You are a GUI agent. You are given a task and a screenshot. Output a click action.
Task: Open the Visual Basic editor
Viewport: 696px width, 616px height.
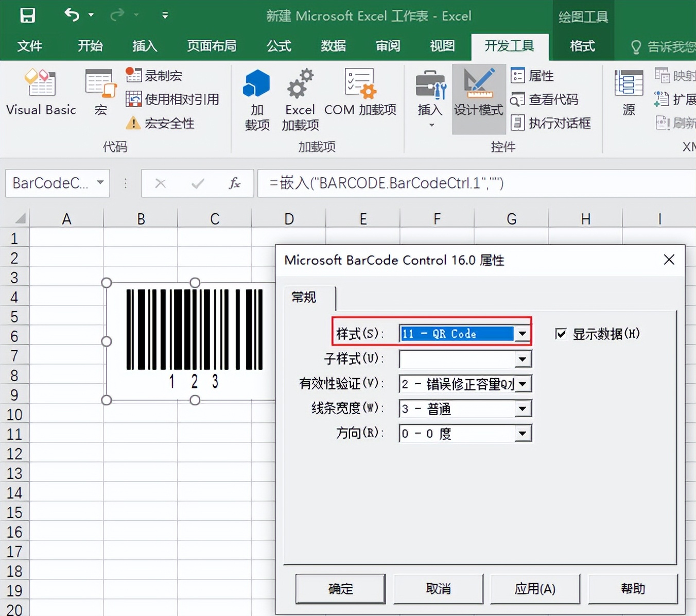pyautogui.click(x=41, y=93)
